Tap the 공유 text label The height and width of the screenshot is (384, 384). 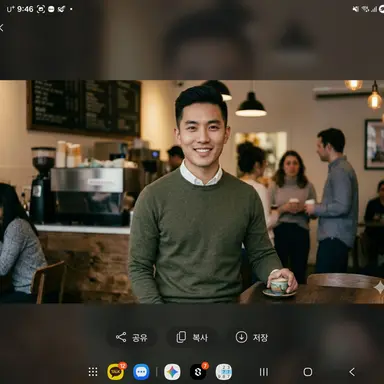(x=140, y=338)
